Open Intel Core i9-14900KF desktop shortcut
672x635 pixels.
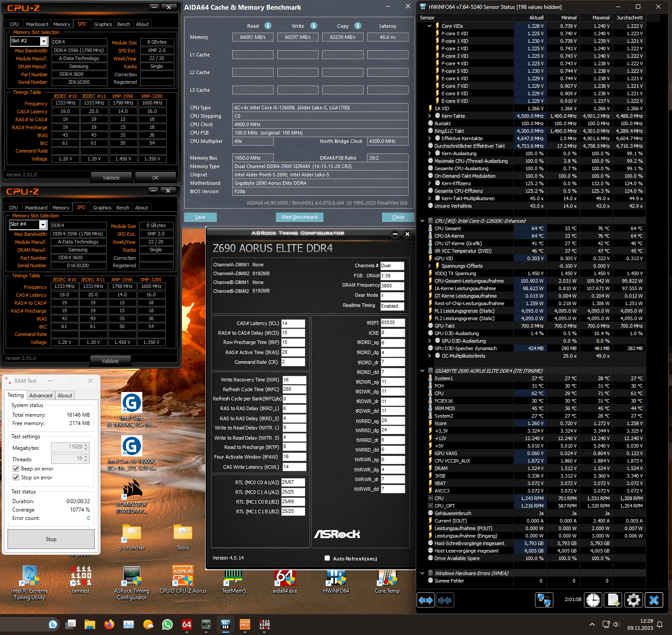[x=131, y=409]
